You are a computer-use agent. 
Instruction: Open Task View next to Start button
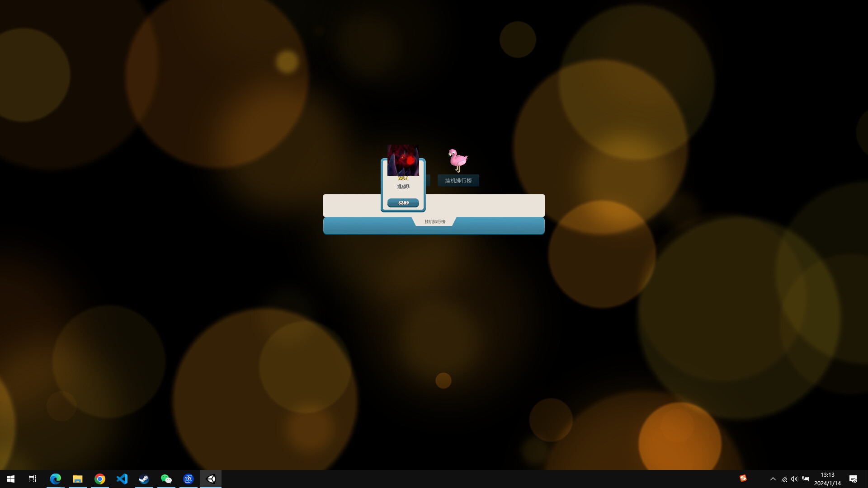click(x=32, y=479)
